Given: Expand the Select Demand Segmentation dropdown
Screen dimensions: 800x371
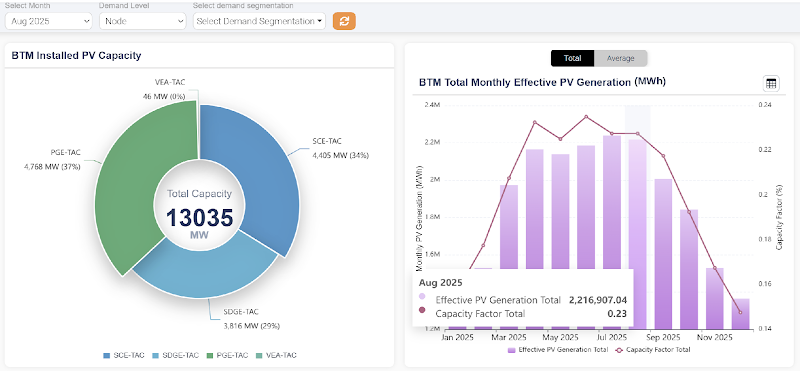Looking at the screenshot, I should click(x=259, y=21).
